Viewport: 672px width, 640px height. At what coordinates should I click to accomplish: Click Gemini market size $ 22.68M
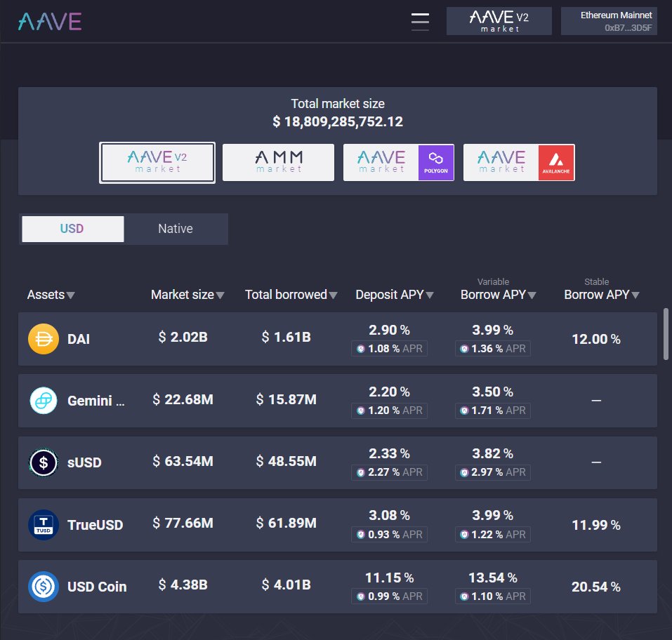(x=183, y=399)
